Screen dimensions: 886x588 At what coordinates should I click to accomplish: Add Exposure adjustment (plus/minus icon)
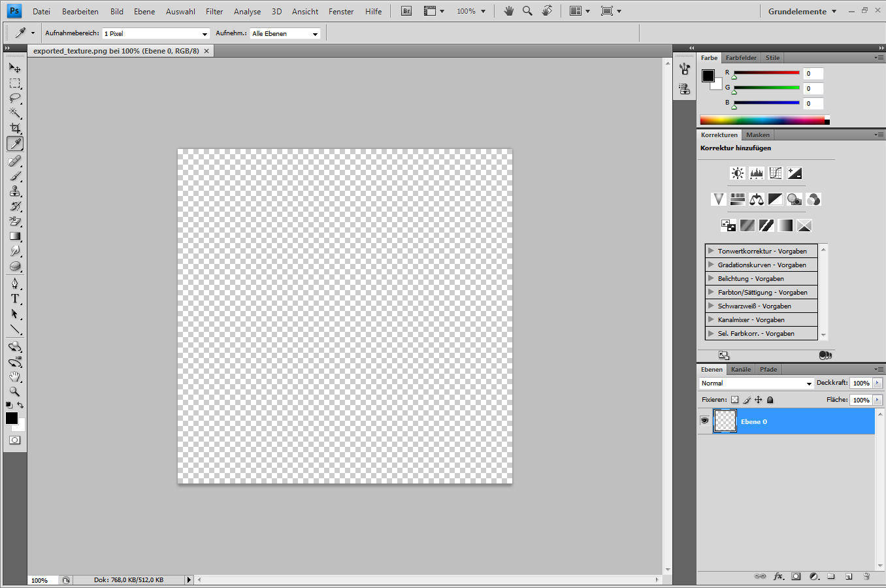click(x=795, y=173)
